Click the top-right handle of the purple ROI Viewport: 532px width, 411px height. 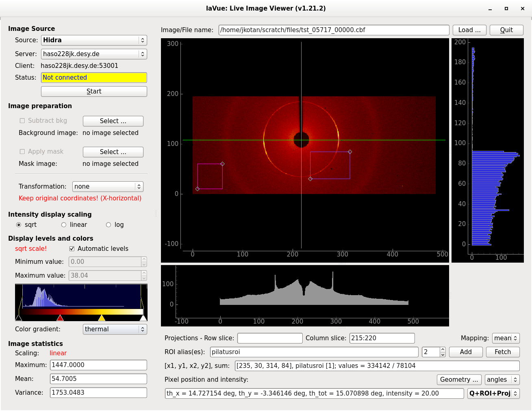tap(350, 152)
